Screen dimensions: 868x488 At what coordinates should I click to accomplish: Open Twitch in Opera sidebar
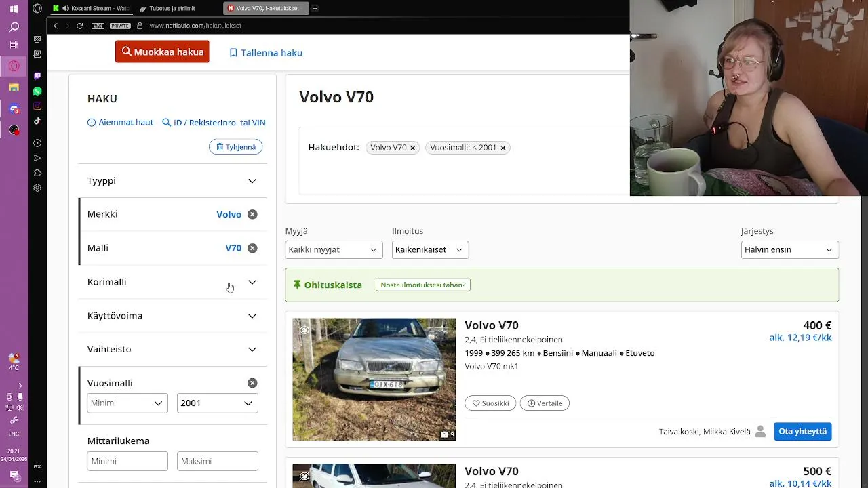coord(37,76)
